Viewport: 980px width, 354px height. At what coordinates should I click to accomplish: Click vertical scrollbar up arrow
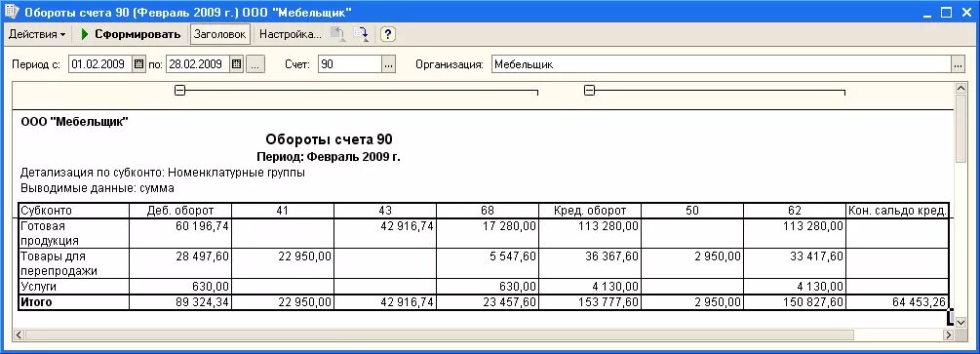961,88
